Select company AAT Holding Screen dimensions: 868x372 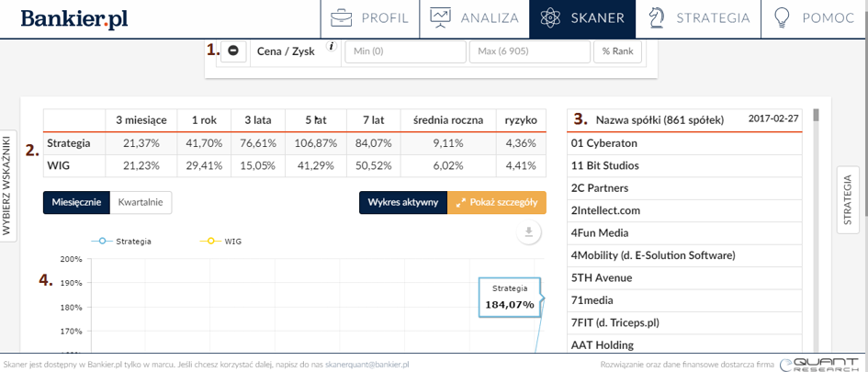tap(684, 344)
